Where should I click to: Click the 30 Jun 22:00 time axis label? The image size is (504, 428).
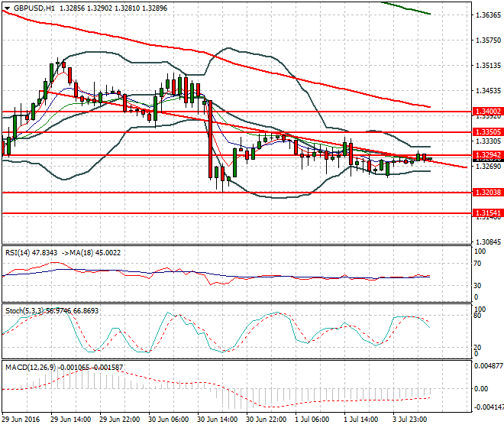pyautogui.click(x=266, y=420)
